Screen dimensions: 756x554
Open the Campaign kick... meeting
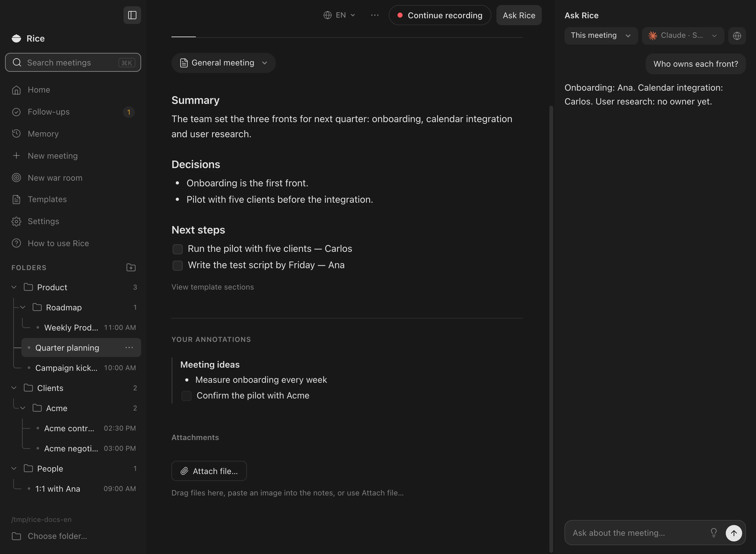tap(81, 368)
